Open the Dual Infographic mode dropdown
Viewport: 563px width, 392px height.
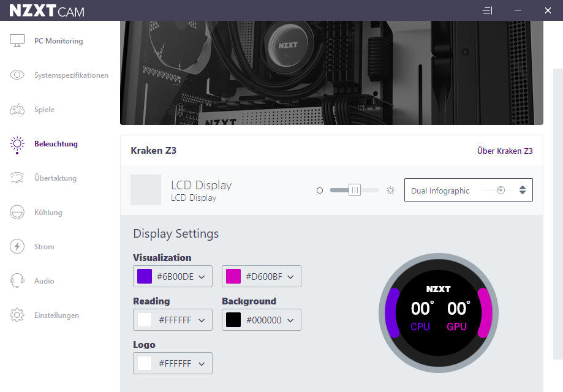468,190
